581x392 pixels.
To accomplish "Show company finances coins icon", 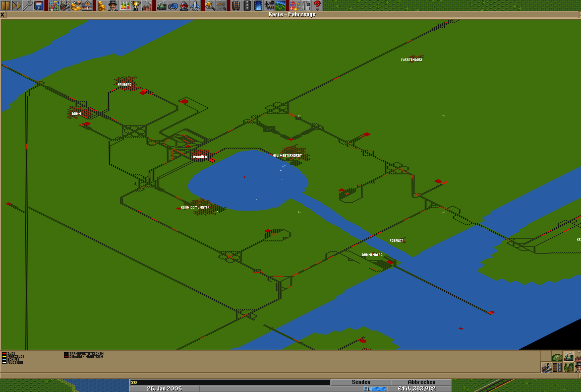I will (101, 5).
